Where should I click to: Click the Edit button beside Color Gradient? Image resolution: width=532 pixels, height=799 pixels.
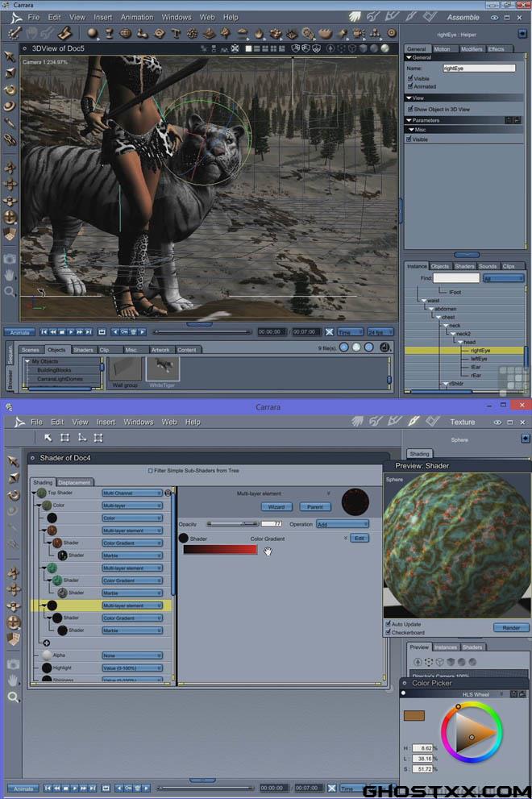point(360,538)
